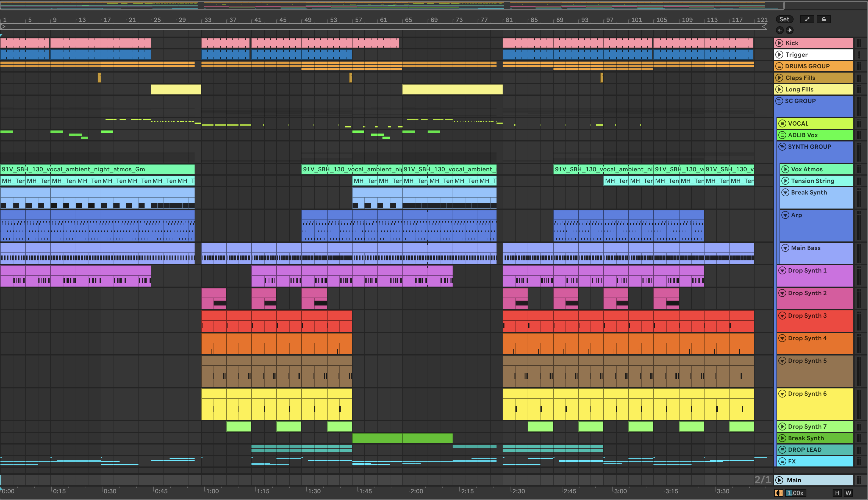This screenshot has height=500, width=868.
Task: Click the Claps Fills track play icon
Action: (779, 78)
